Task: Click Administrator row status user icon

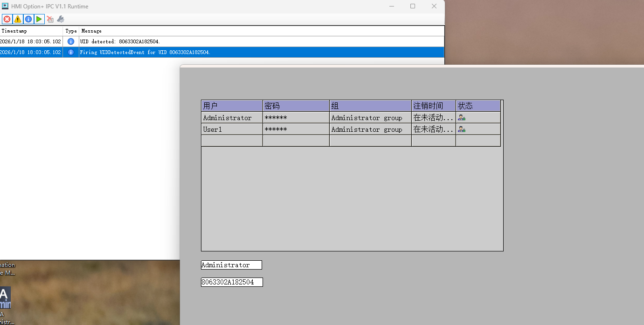Action: click(462, 118)
